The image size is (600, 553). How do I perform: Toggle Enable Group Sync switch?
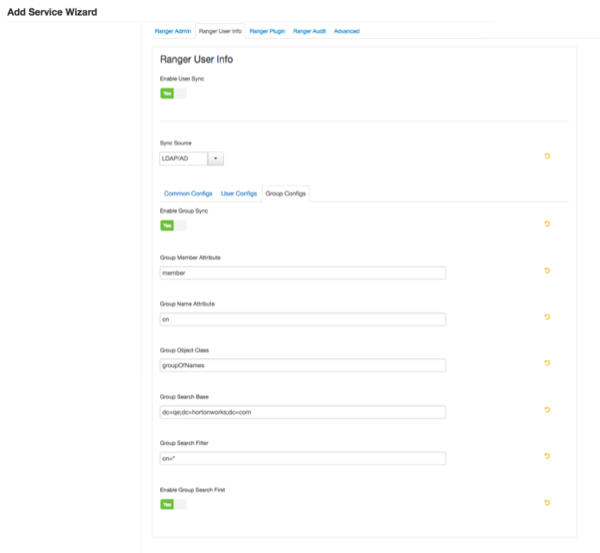point(173,226)
